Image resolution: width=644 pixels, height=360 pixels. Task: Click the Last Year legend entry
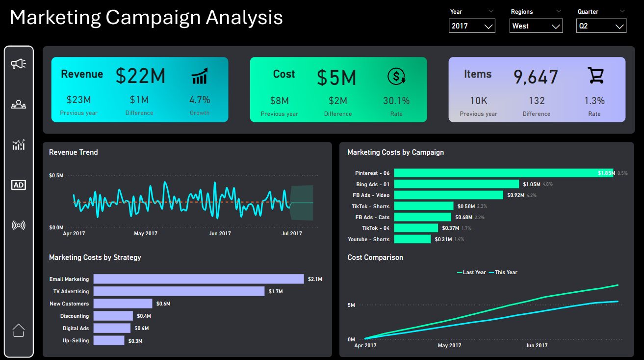[x=471, y=272]
